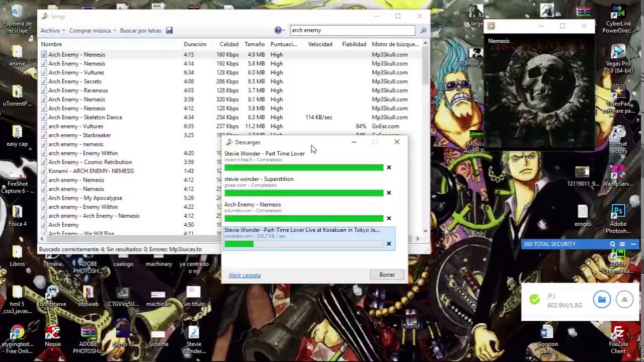Click the skull album art in the player window
Viewport: 644px width, 362px height.
[x=538, y=92]
